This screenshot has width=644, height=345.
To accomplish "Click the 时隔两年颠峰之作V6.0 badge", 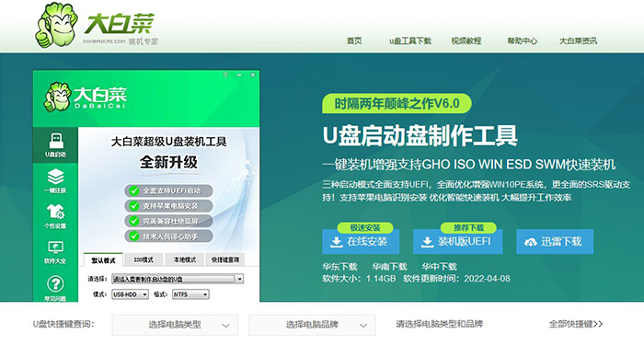I will (397, 103).
